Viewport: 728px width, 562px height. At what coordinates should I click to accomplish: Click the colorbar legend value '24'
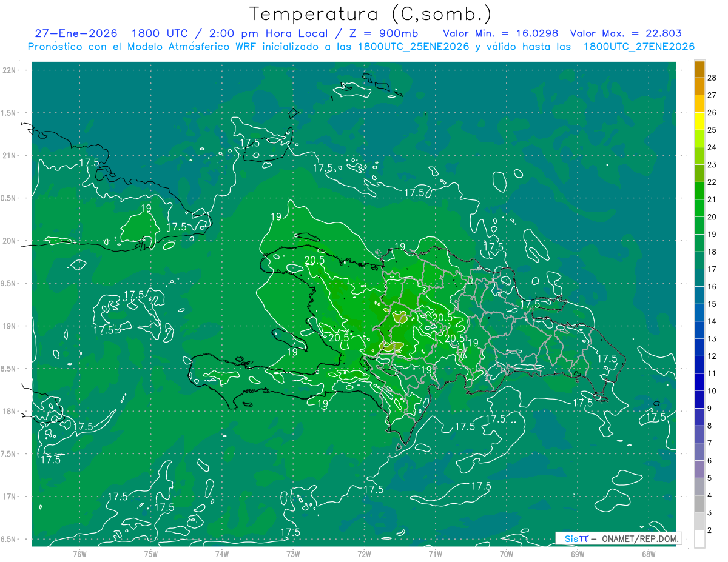[x=712, y=147]
